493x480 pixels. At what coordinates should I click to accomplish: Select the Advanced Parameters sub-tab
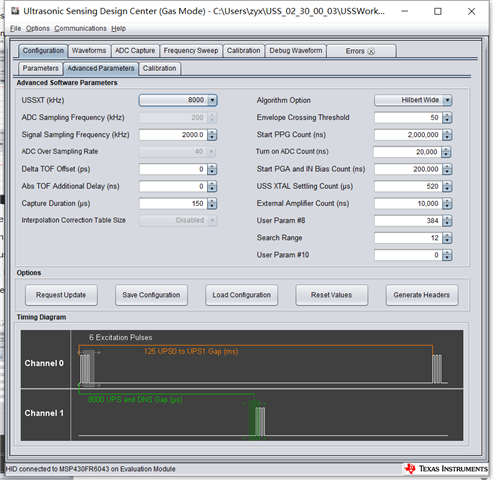pyautogui.click(x=101, y=68)
